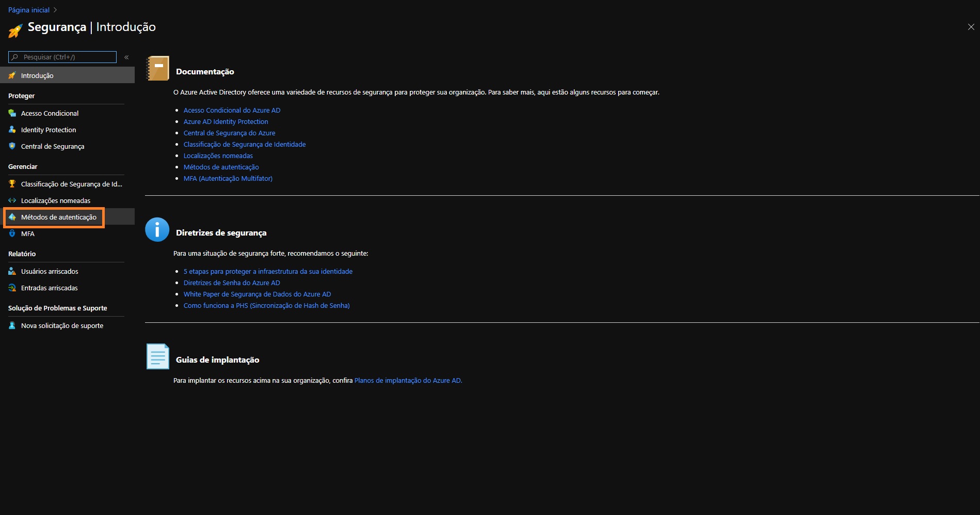980x515 pixels.
Task: Open link Azure AD Identity Protection
Action: coord(226,121)
